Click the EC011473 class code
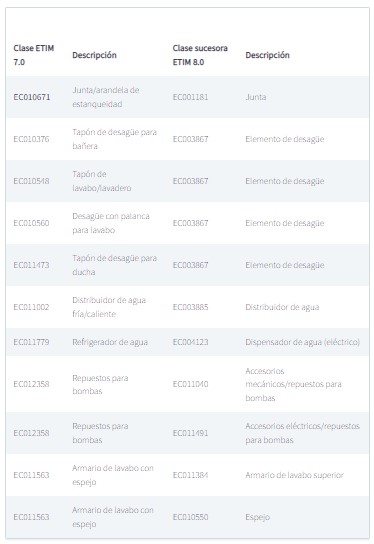 [x=31, y=265]
